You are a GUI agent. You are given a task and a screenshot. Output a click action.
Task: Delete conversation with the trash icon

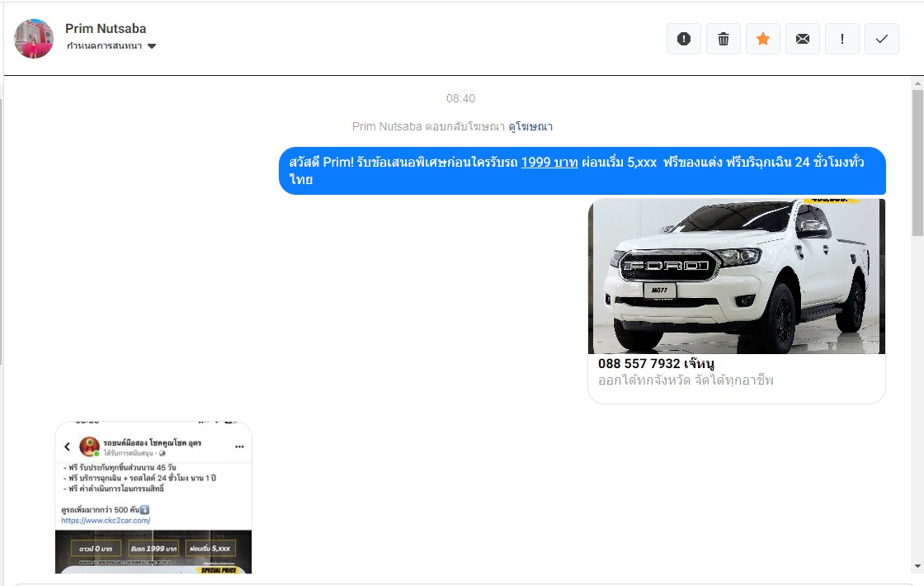(724, 39)
